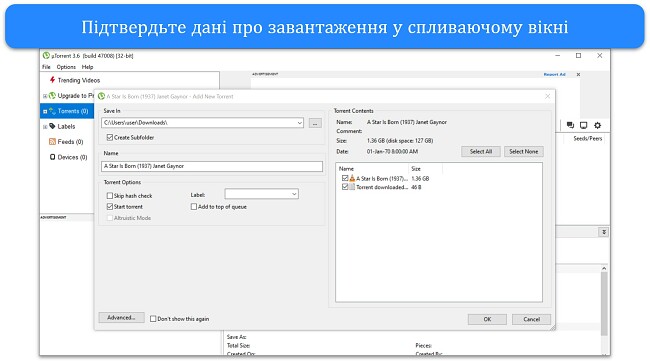Browse folder with the ... button
Viewport: 650px width, 361px height.
point(315,123)
